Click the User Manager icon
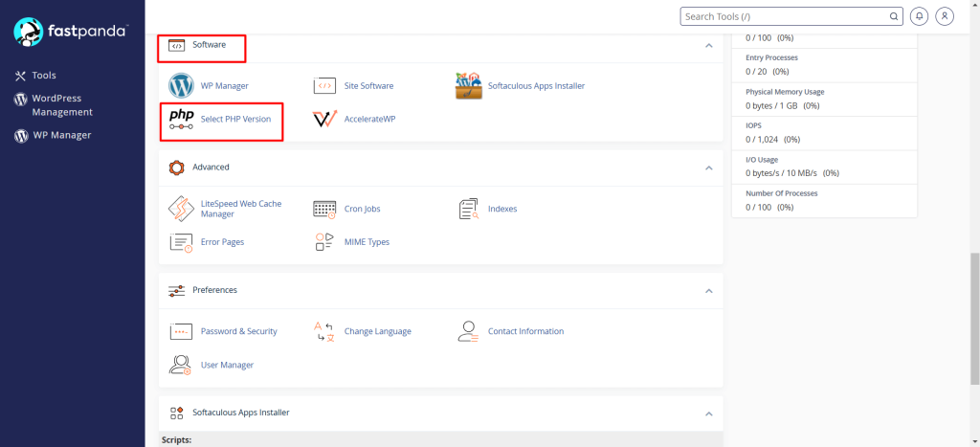980x447 pixels. 181,365
